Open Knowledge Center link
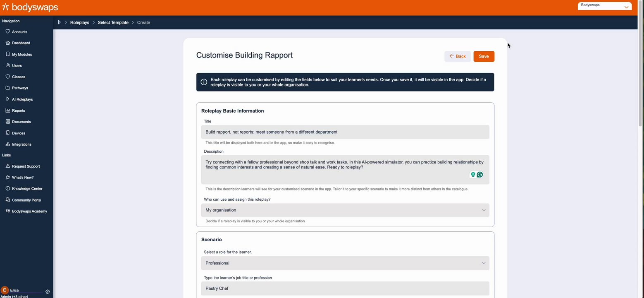 26,189
